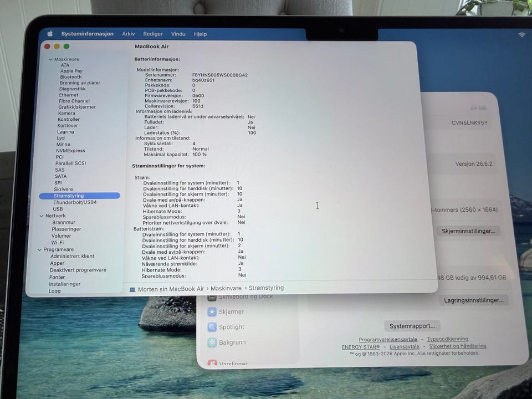Open the ENERGY STAR link
Screen dimensions: 532x399
coord(360,347)
